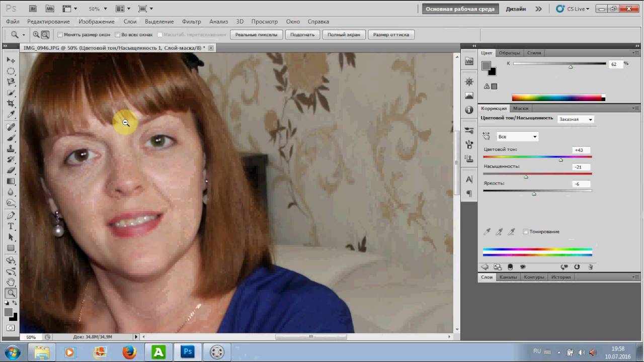Viewport: 644px width, 362px height.
Task: Select the Brush tool
Action: point(11,138)
